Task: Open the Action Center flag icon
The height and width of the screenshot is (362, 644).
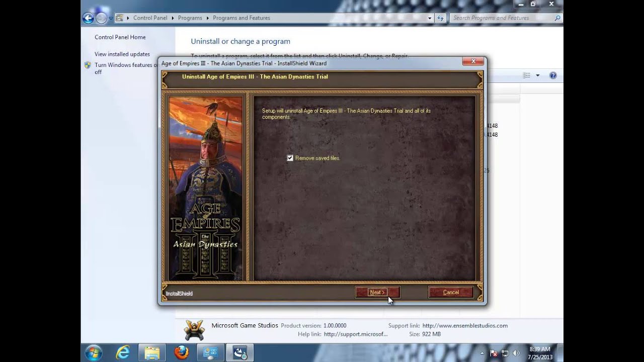Action: click(x=494, y=353)
